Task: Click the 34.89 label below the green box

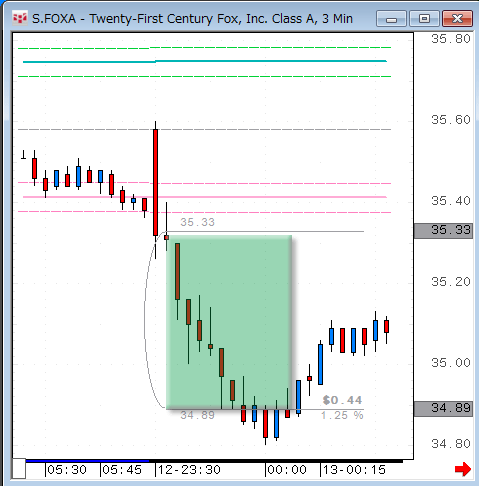Action: tap(197, 415)
